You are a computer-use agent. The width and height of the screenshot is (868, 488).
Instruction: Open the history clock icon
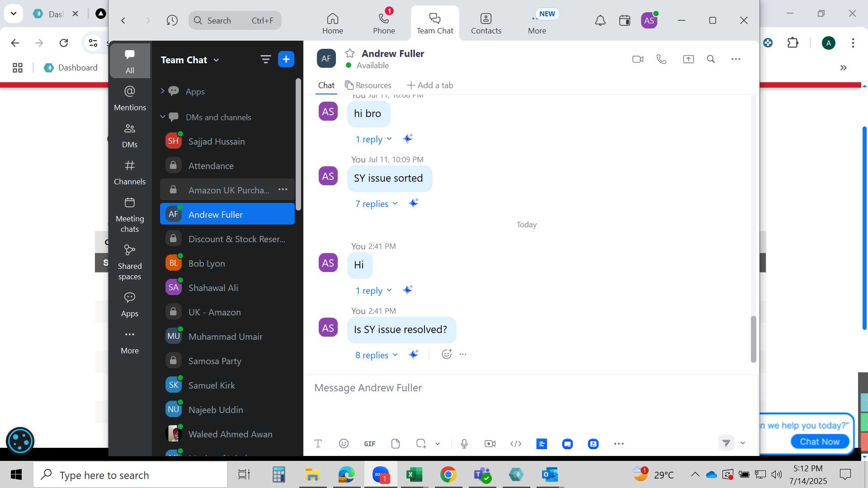pos(172,20)
